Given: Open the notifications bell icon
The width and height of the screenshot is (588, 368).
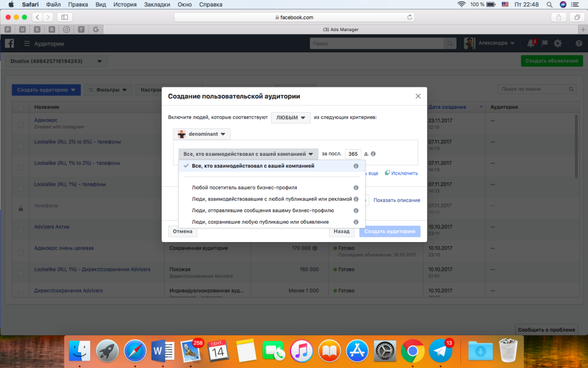Looking at the screenshot, I should pyautogui.click(x=530, y=44).
